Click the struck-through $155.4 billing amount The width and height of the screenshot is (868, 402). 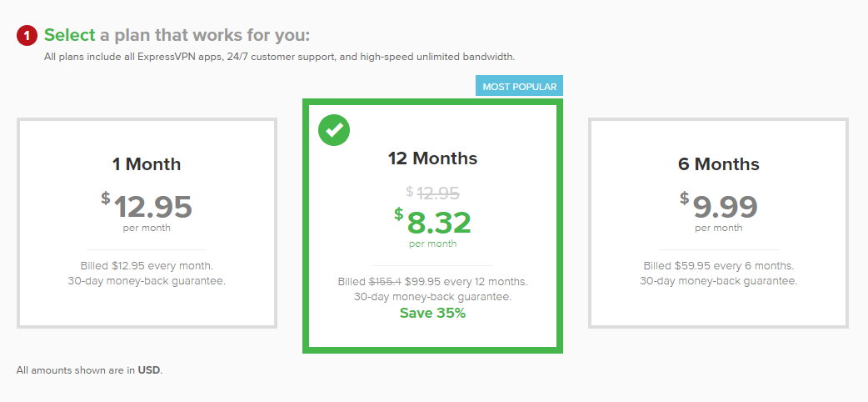tap(386, 281)
